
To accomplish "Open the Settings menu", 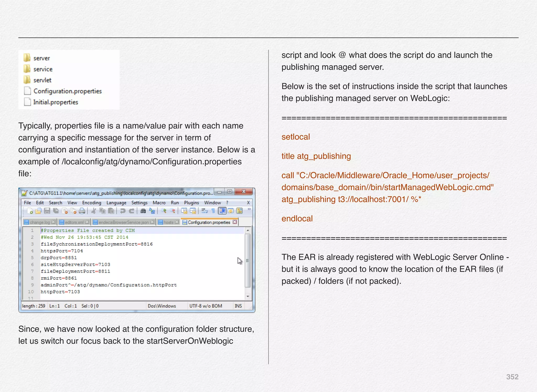I will pyautogui.click(x=139, y=203).
